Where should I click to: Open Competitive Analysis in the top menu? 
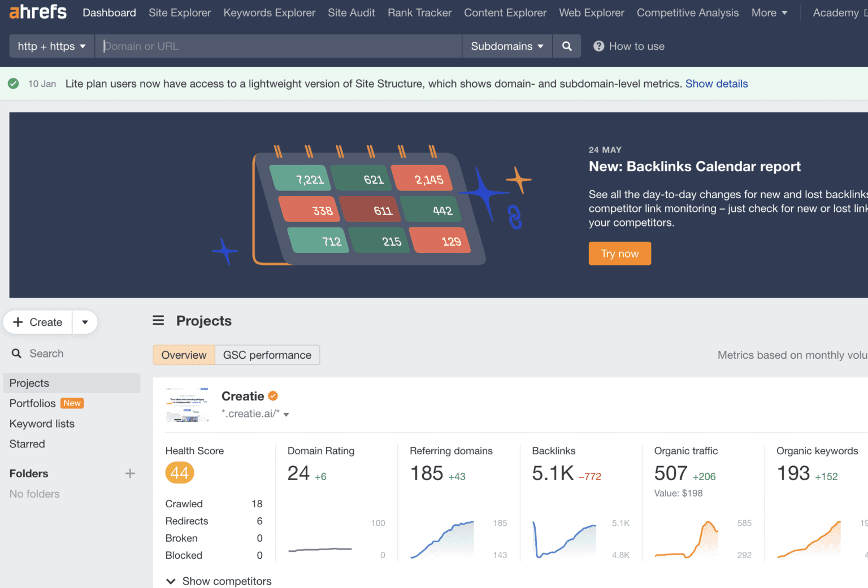click(688, 12)
